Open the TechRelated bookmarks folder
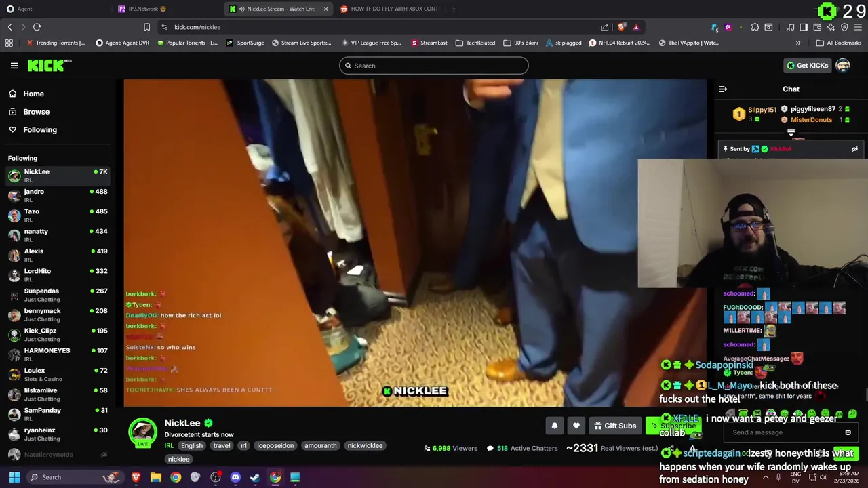This screenshot has height=488, width=868. 475,43
